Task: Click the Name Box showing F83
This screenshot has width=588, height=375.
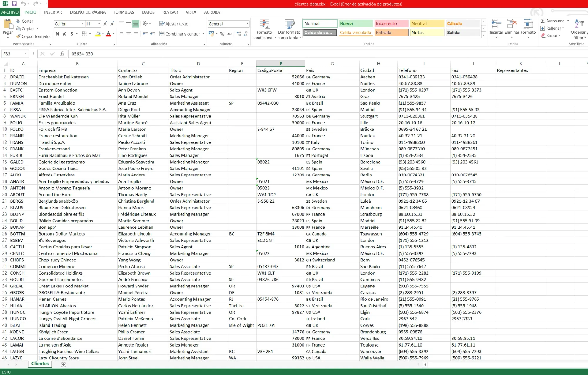Action: pos(13,54)
